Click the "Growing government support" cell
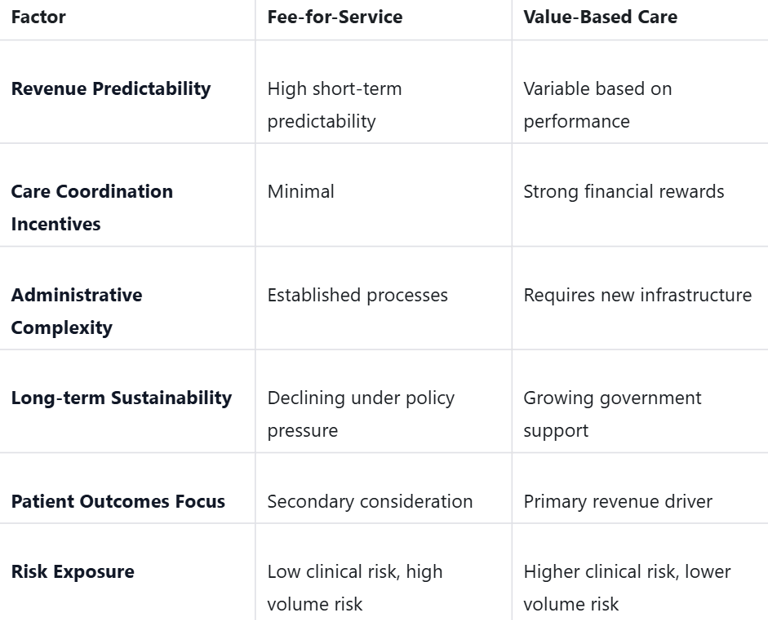 click(612, 414)
